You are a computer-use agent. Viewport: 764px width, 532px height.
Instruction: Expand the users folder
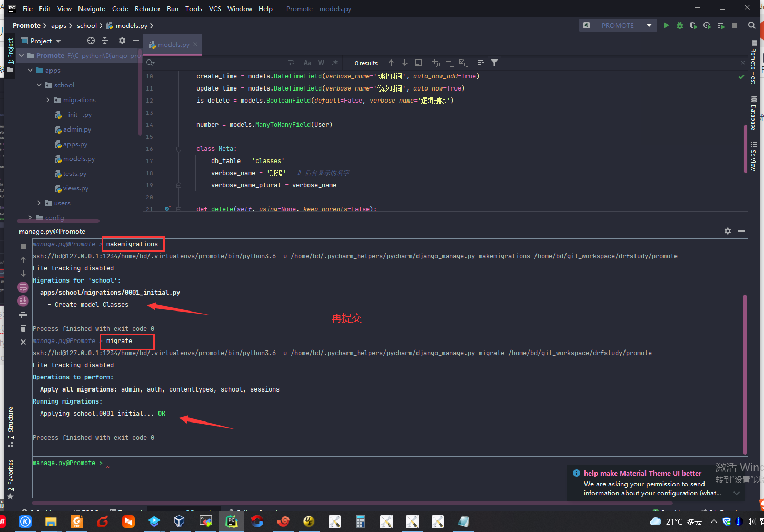[39, 203]
